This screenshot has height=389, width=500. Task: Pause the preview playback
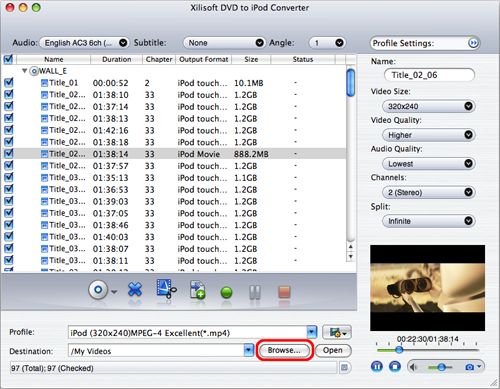tap(377, 367)
